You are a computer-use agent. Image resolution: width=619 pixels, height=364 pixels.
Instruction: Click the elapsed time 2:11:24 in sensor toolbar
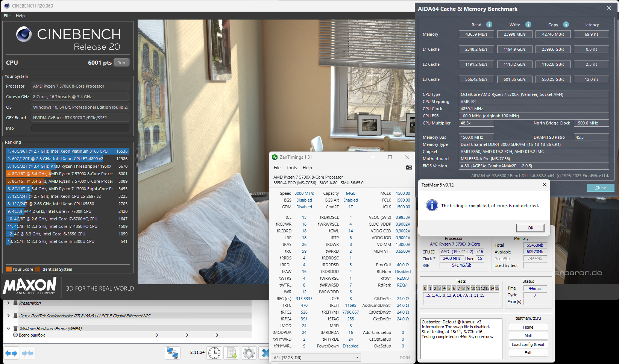pos(197,352)
